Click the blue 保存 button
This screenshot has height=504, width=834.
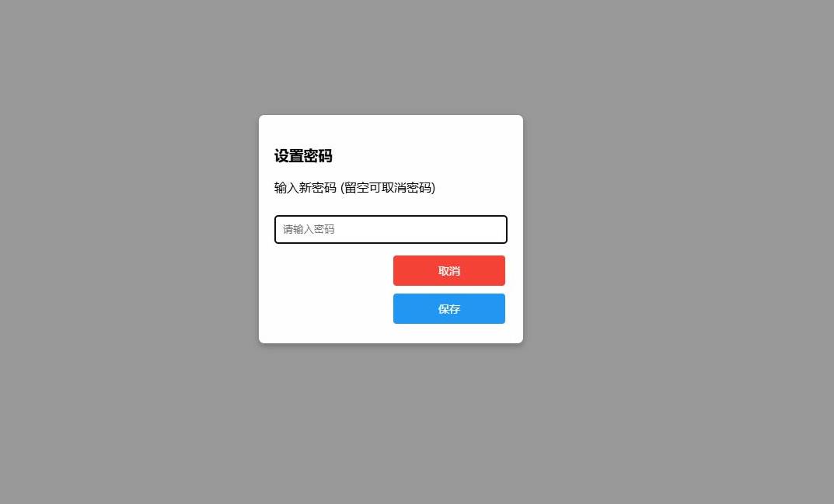point(449,308)
